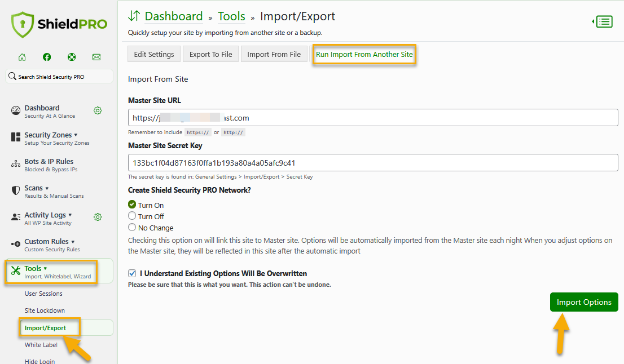Go to Tools breadcrumb link

click(x=232, y=16)
